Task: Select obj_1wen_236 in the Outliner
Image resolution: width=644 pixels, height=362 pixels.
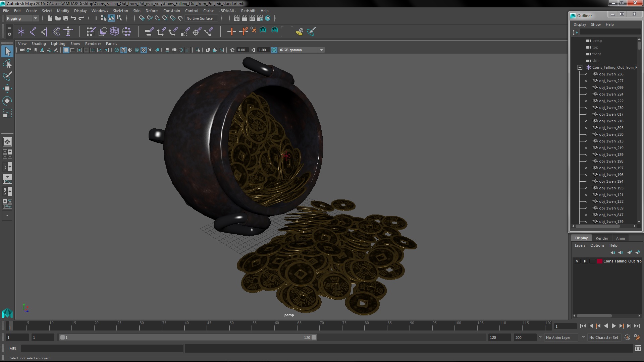Action: pyautogui.click(x=611, y=74)
